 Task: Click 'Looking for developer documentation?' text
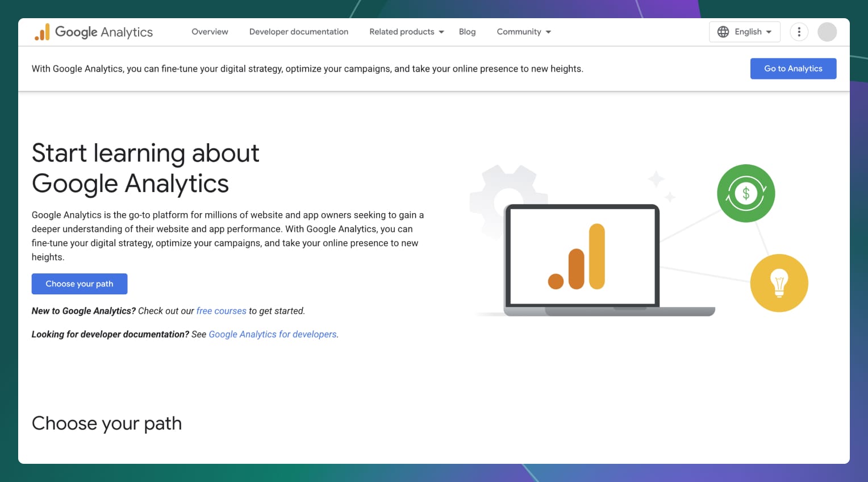coord(110,334)
